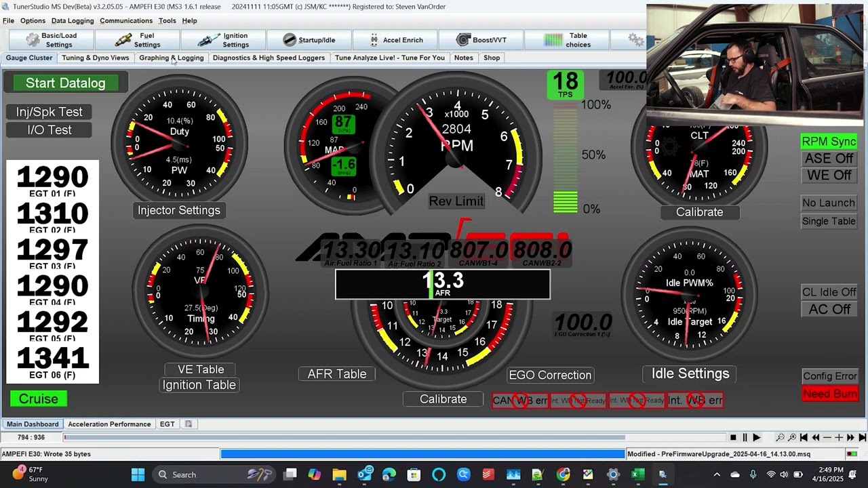Open the Shop tab

click(x=492, y=58)
